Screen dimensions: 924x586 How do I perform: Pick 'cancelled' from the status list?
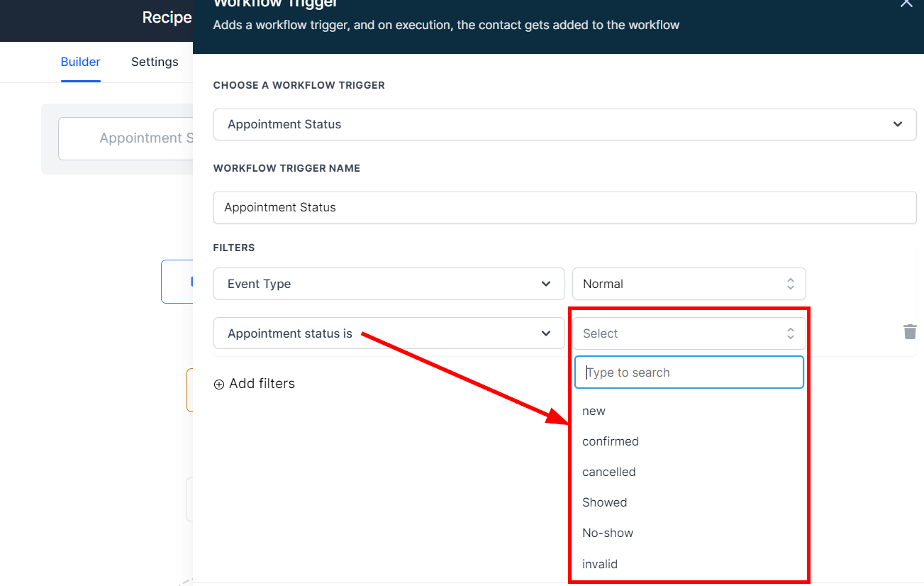coord(609,472)
